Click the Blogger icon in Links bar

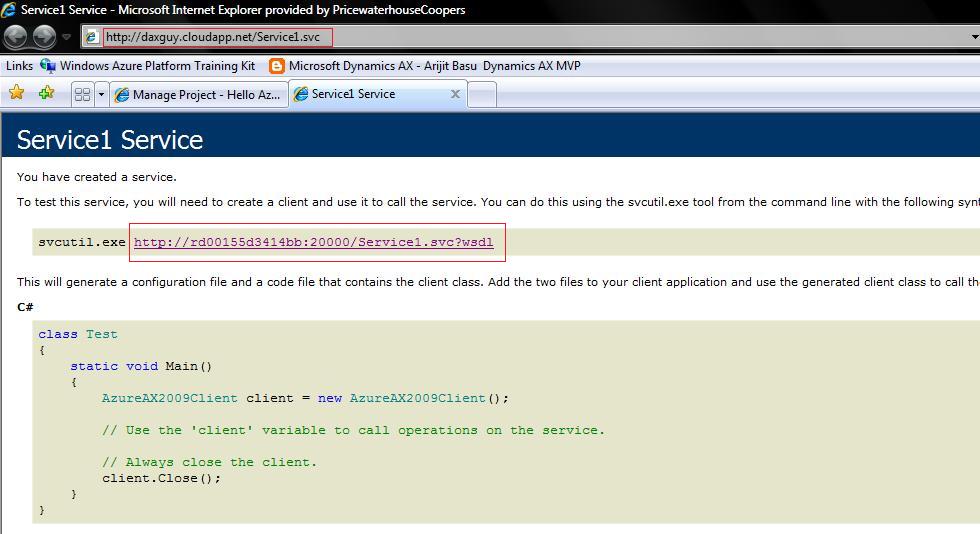pos(276,66)
